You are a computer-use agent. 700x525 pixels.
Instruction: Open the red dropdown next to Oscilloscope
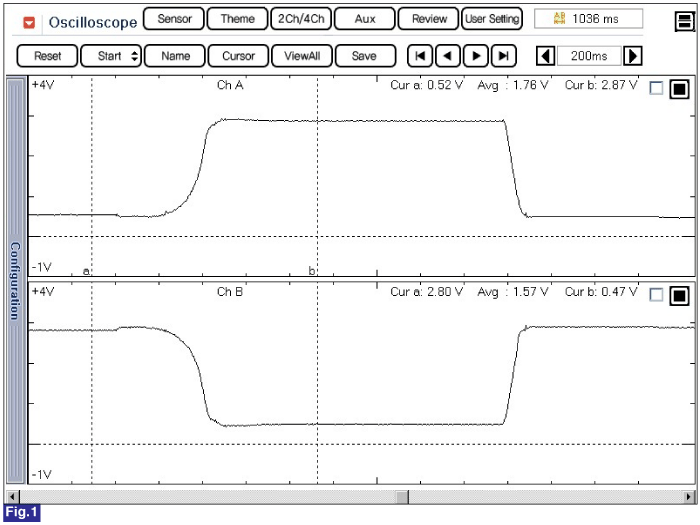[x=29, y=22]
